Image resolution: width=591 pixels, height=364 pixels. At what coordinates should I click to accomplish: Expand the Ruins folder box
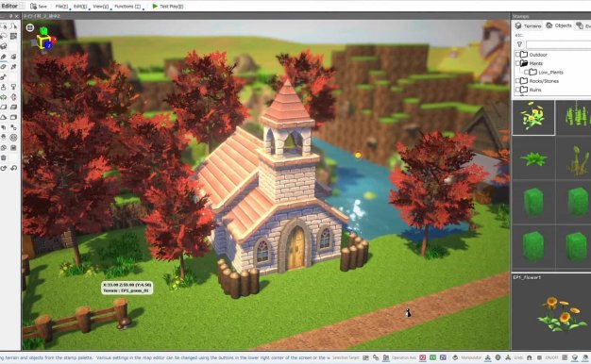pyautogui.click(x=517, y=90)
